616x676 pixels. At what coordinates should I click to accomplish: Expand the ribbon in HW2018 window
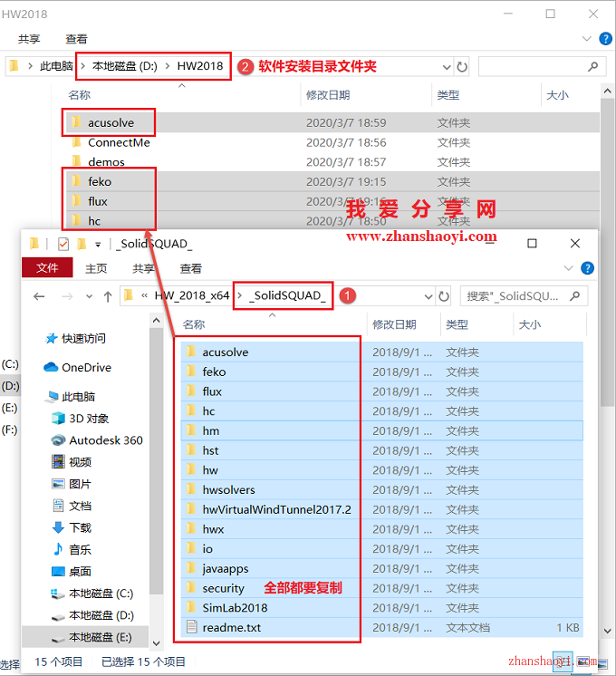click(x=587, y=39)
